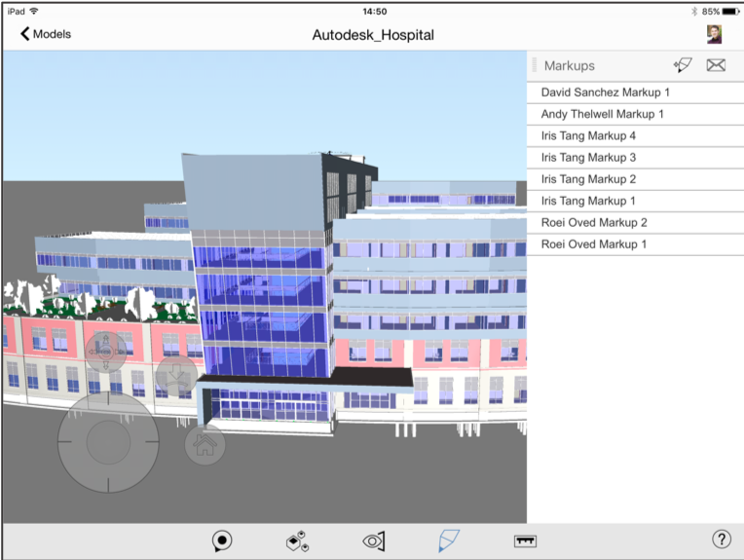Select Iris Tang Markup 4
The width and height of the screenshot is (744, 560).
pyautogui.click(x=635, y=136)
